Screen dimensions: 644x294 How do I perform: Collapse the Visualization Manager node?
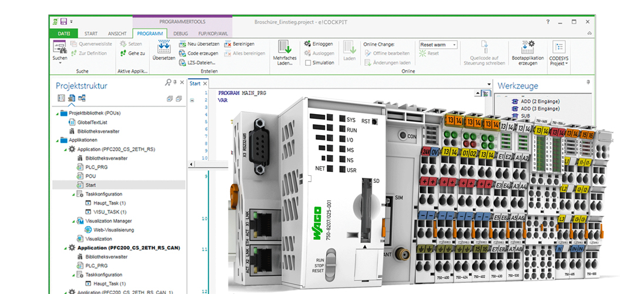72,221
